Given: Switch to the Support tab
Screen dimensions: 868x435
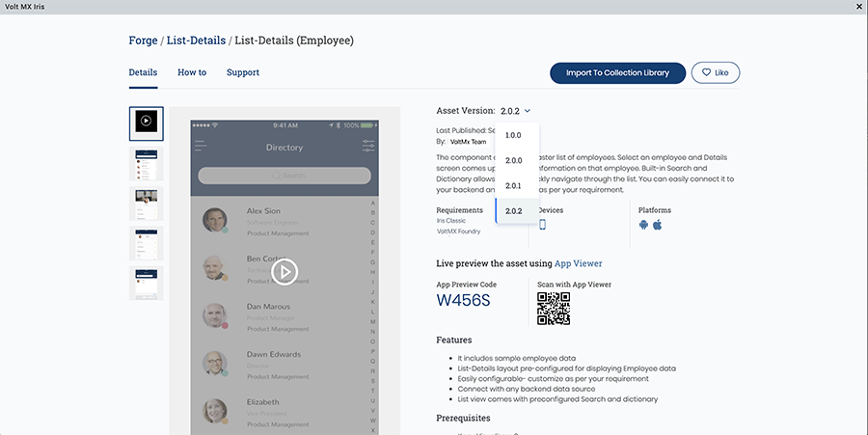Looking at the screenshot, I should click(x=243, y=72).
